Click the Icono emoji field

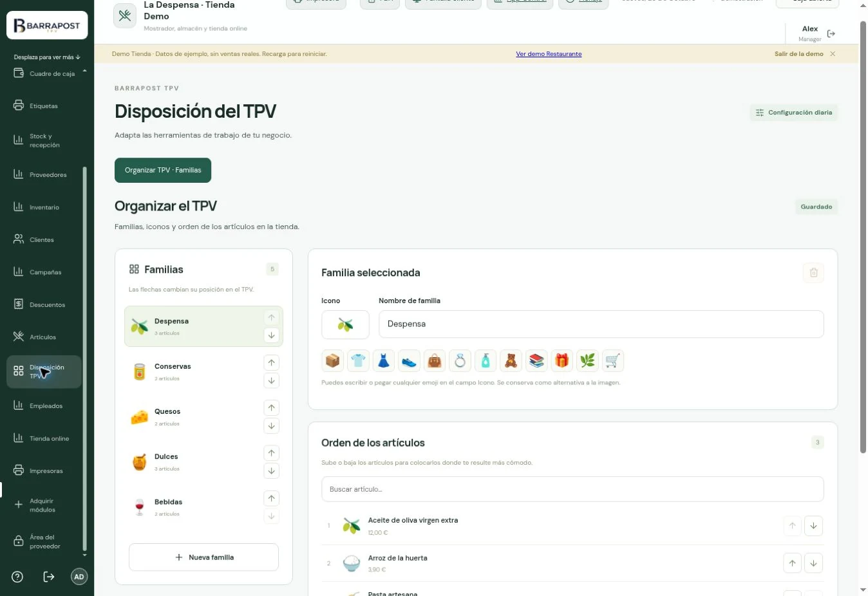(345, 324)
